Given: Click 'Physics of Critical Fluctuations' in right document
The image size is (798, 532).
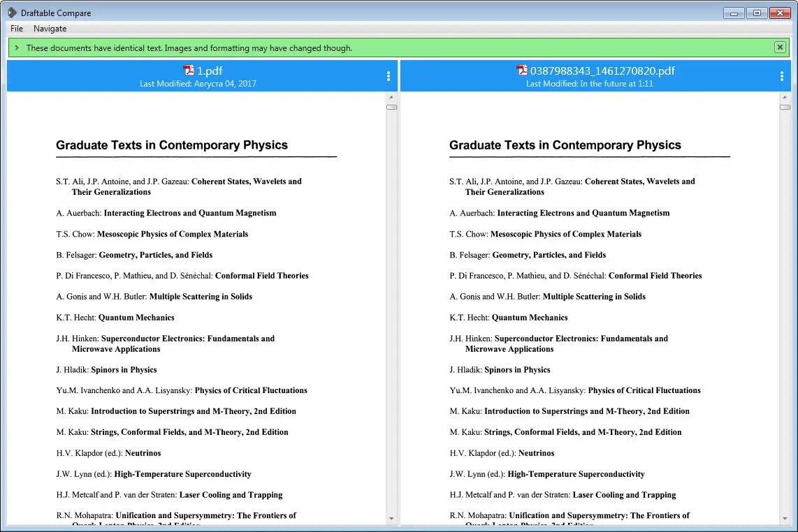Looking at the screenshot, I should [644, 390].
